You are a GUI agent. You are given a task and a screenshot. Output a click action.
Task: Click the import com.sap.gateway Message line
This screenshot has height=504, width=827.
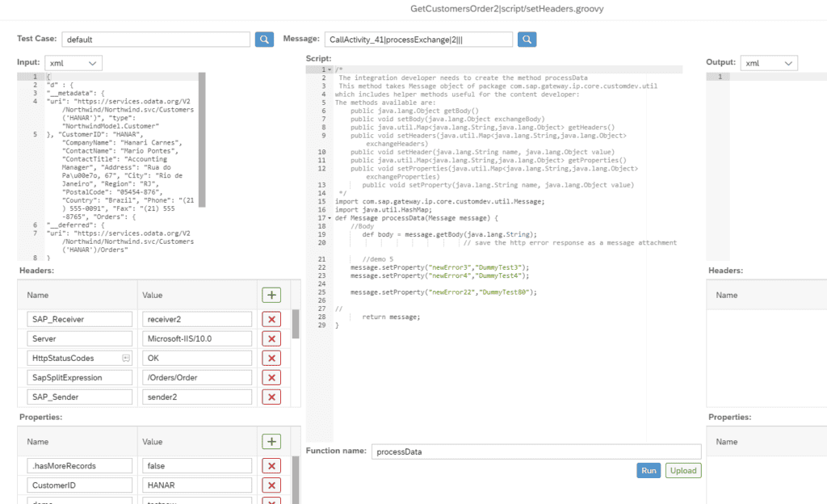click(440, 201)
